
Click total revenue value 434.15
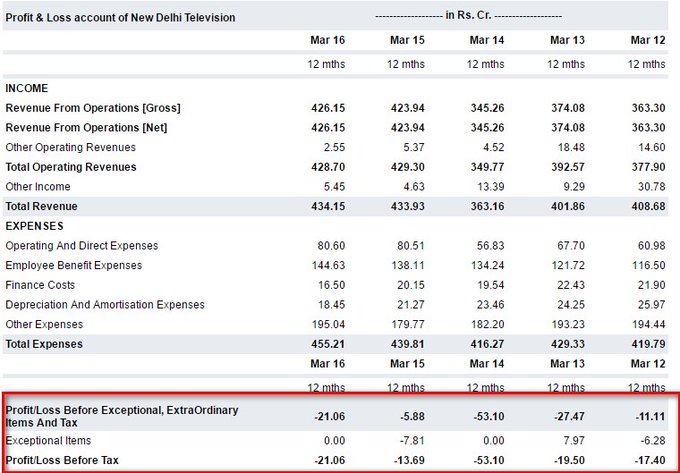[328, 206]
